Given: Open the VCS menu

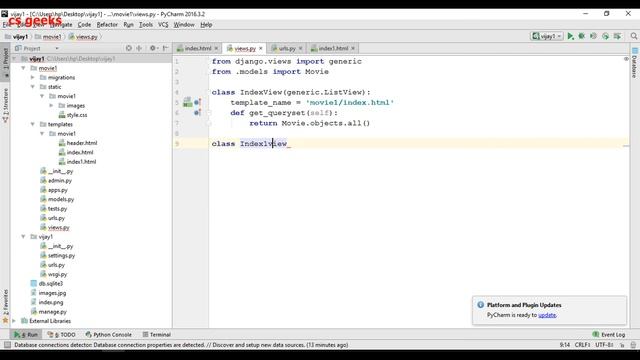Looking at the screenshot, I should 163,24.
